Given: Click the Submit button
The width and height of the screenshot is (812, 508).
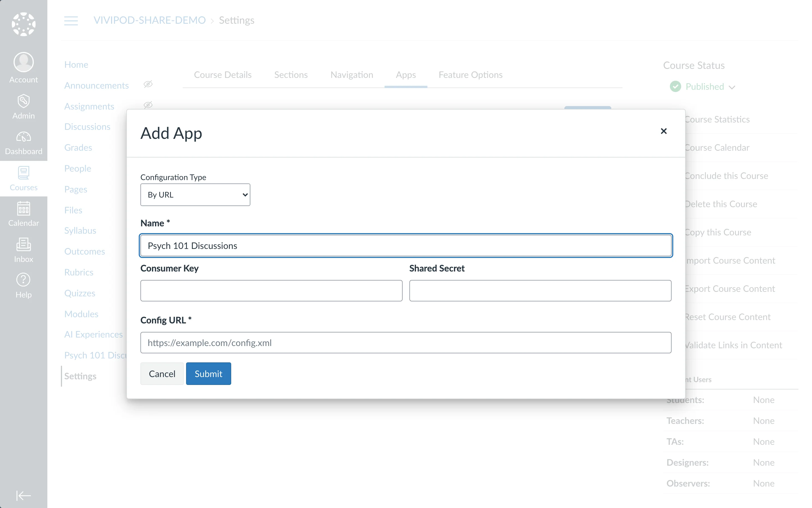Looking at the screenshot, I should coord(208,374).
